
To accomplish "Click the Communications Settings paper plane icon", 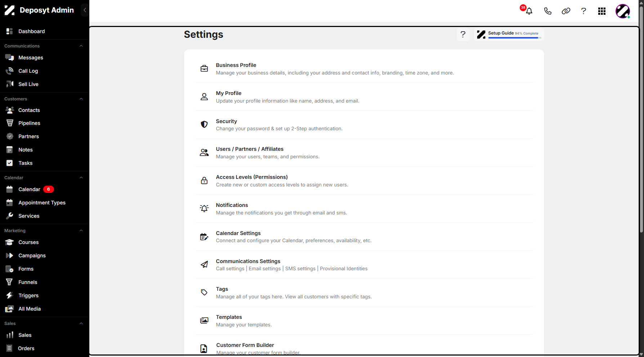I will [x=204, y=265].
